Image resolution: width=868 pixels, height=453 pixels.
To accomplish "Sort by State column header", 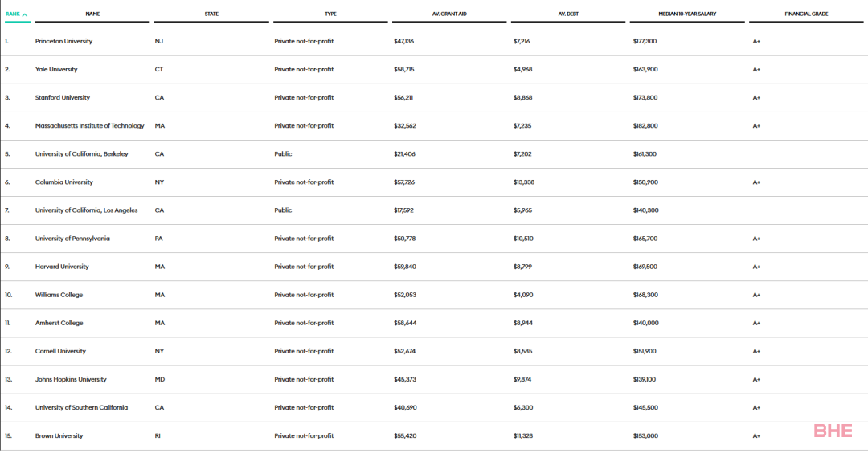I will 211,14.
